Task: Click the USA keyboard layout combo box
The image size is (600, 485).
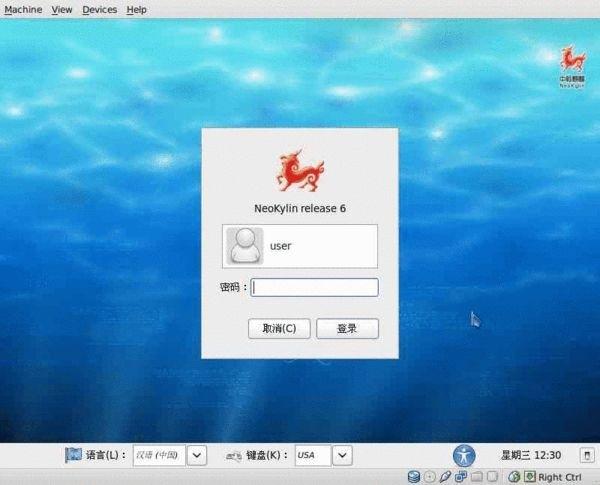Action: point(312,455)
